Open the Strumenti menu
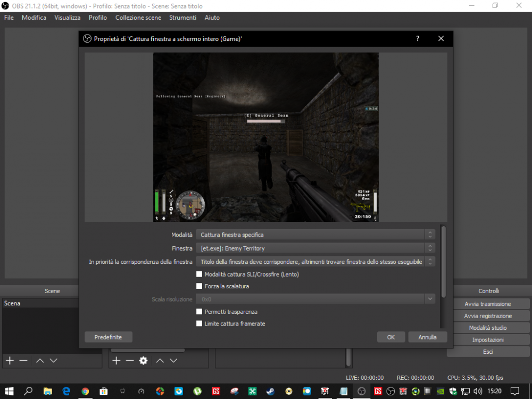532x399 pixels. (182, 18)
